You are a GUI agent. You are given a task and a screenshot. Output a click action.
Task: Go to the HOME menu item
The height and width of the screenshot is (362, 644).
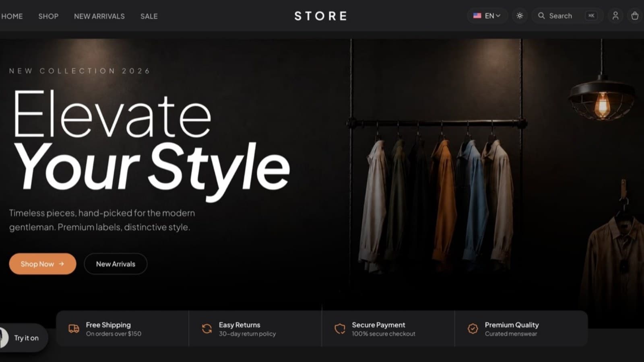[12, 16]
